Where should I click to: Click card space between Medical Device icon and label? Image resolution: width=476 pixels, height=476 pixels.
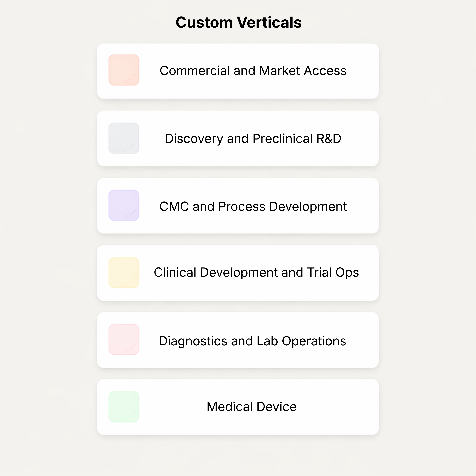pos(173,407)
